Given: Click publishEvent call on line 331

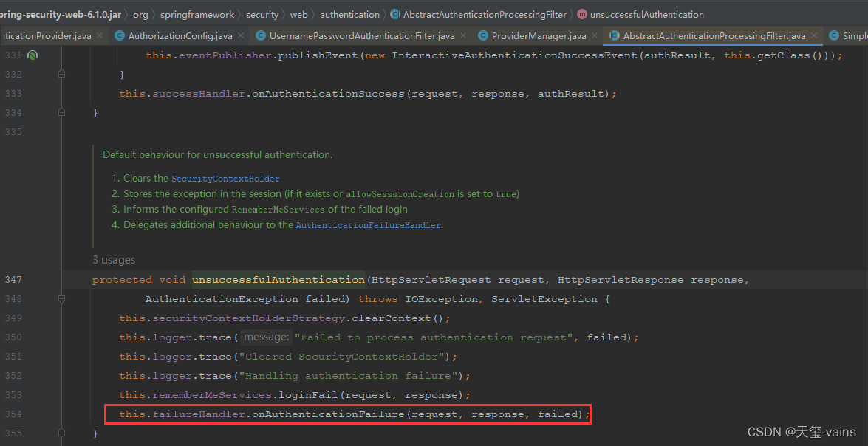Looking at the screenshot, I should tap(318, 55).
